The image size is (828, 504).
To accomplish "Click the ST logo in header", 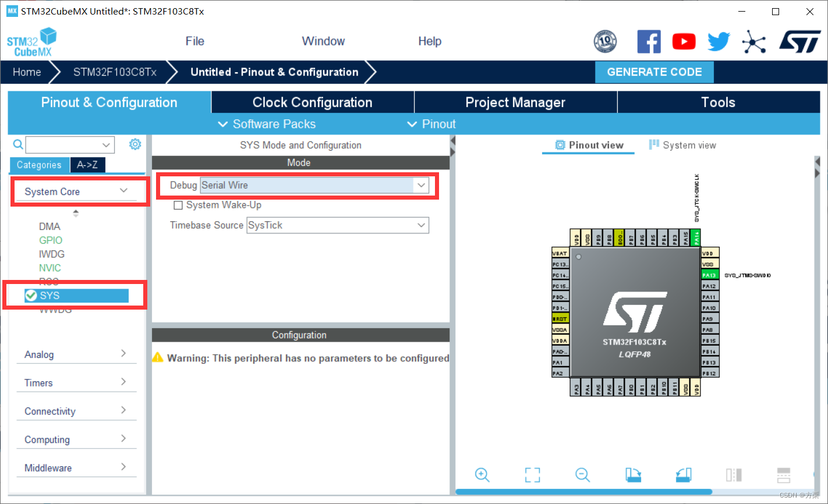I will click(x=800, y=41).
